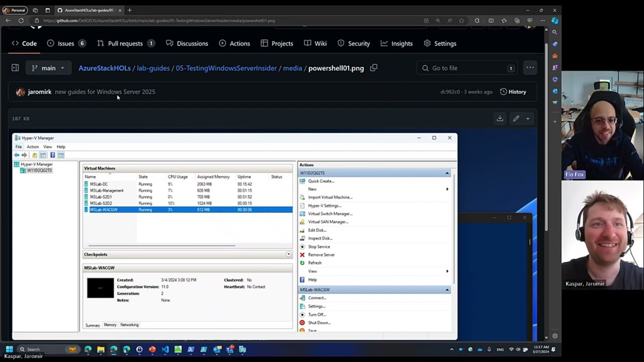Open commit hash dc982c0
This screenshot has height=362, width=644.
coord(450,92)
